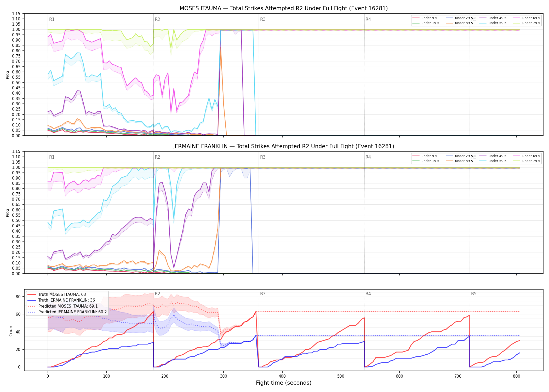Viewport: 549px width, 392px height.
Task: Click the Count axis tick label '40'
Action: (x=18, y=332)
